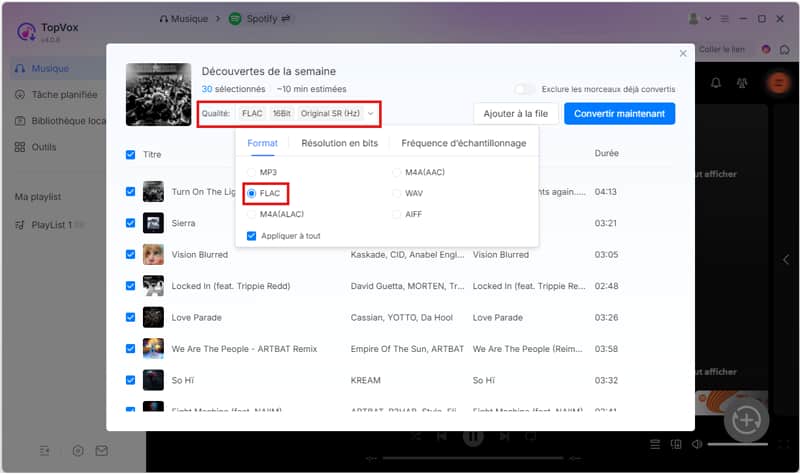Select the FLAC format radio button
Viewport: 800px width, 474px height.
(252, 193)
